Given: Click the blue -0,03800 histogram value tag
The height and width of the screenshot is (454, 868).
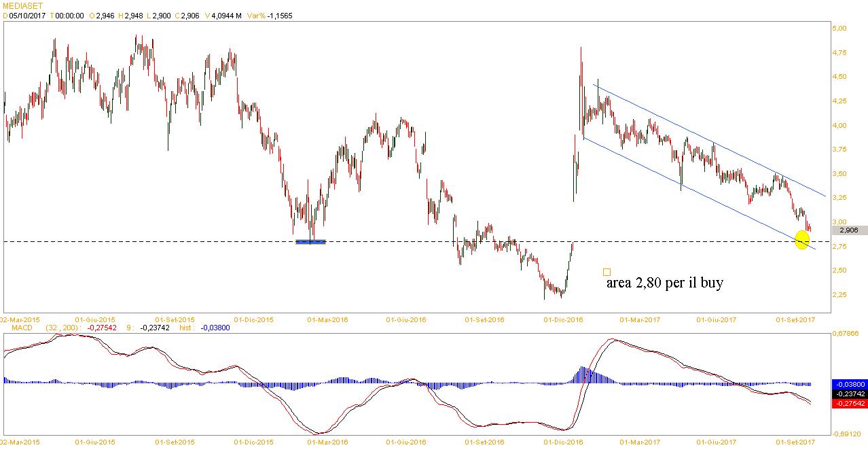Looking at the screenshot, I should [849, 384].
